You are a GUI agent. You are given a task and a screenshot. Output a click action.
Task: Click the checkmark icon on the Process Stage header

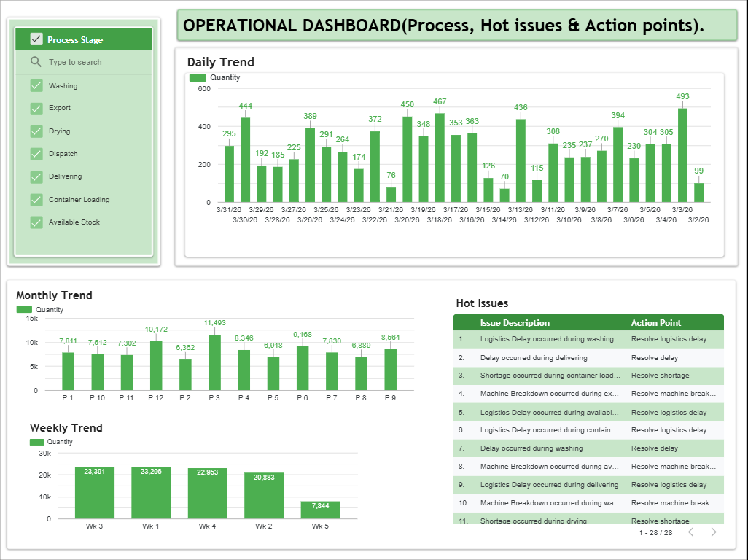pyautogui.click(x=36, y=39)
